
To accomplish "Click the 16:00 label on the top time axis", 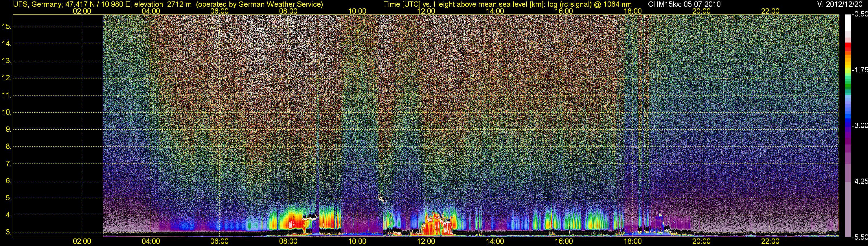I will pyautogui.click(x=564, y=11).
